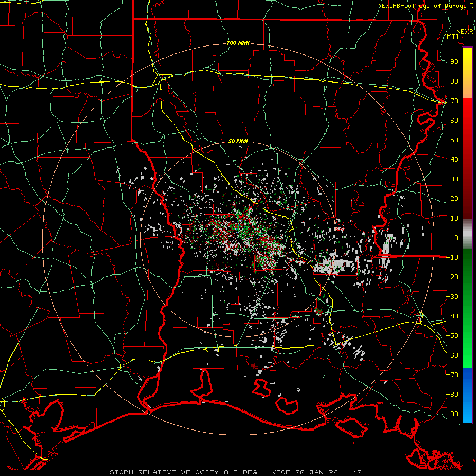Click the -70 value on velocity scale
Image resolution: width=476 pixels, height=476 pixels.
pos(452,375)
